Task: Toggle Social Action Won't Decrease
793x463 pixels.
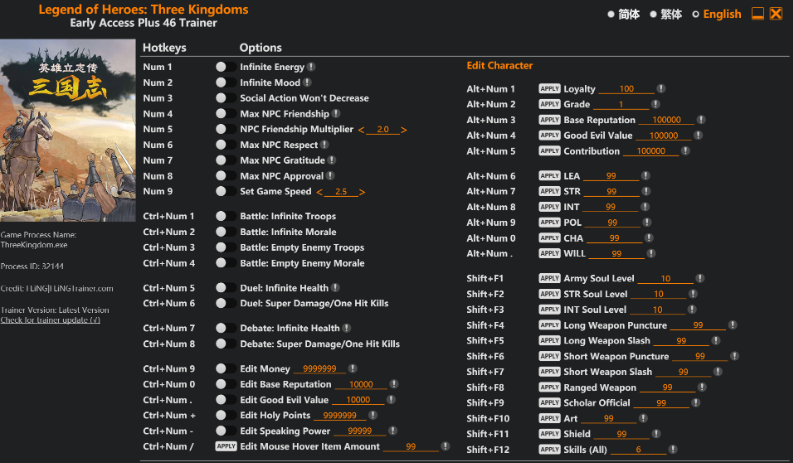Action: pos(226,98)
